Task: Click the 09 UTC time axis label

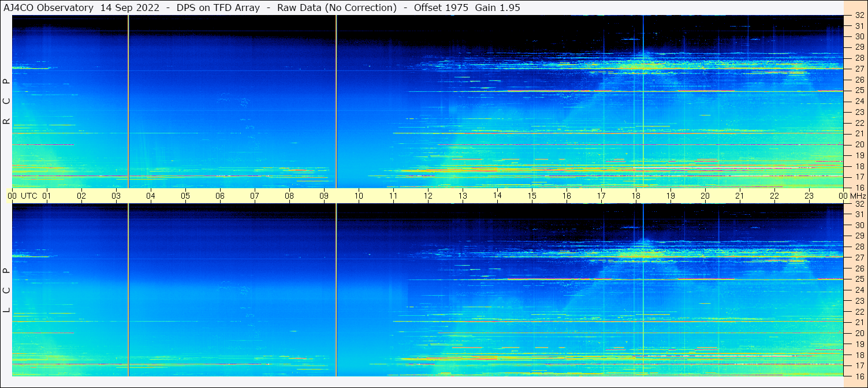Action: tap(324, 196)
